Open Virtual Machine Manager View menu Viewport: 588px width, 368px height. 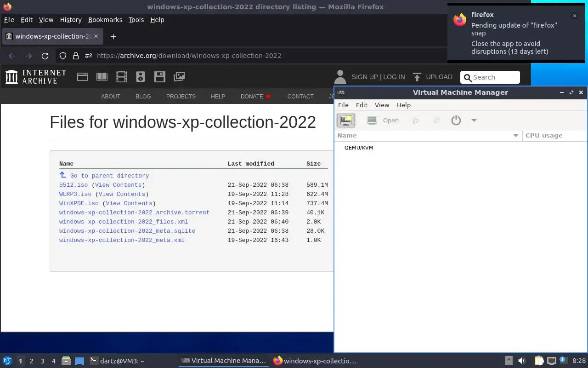[x=382, y=105]
